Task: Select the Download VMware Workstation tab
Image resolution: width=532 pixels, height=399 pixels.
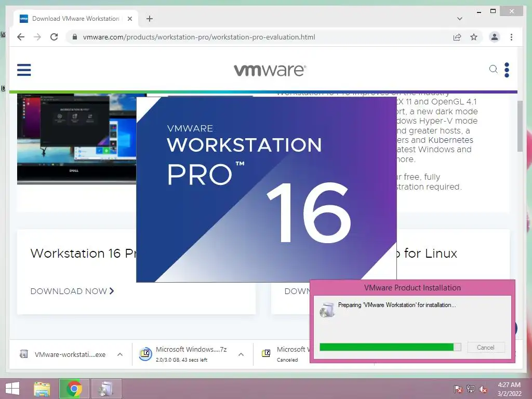Action: pos(76,19)
